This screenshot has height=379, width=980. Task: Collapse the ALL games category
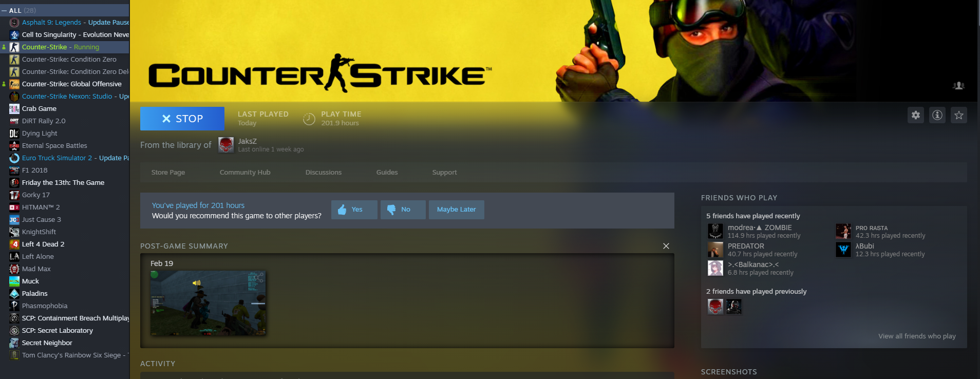pyautogui.click(x=4, y=10)
